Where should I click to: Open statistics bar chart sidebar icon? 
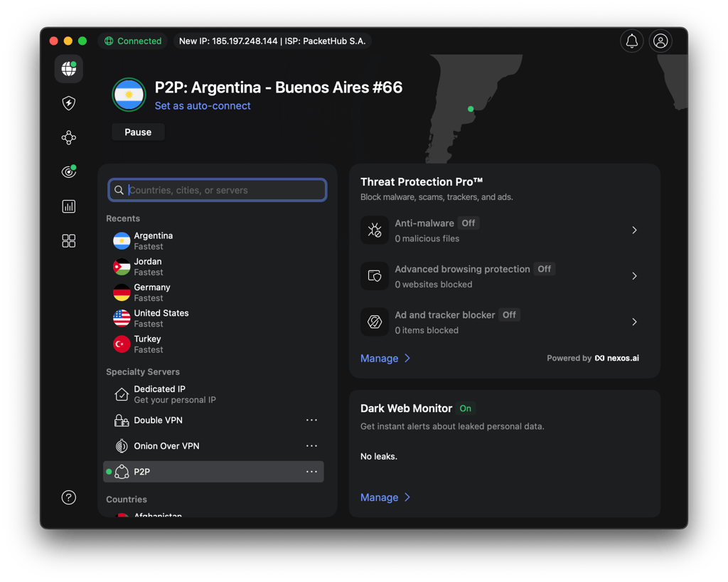(x=69, y=206)
